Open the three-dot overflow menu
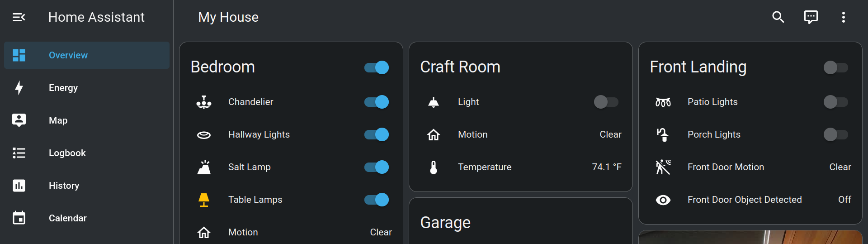 tap(843, 17)
